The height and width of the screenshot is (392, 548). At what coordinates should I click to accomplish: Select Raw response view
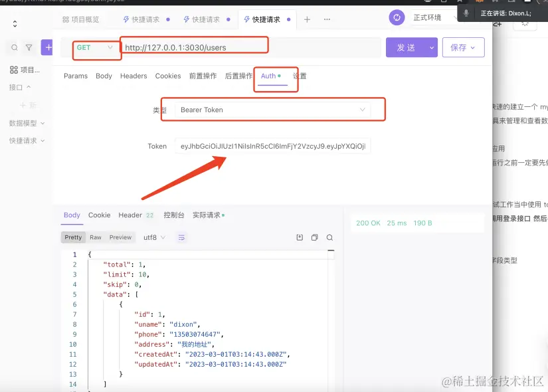coord(96,237)
